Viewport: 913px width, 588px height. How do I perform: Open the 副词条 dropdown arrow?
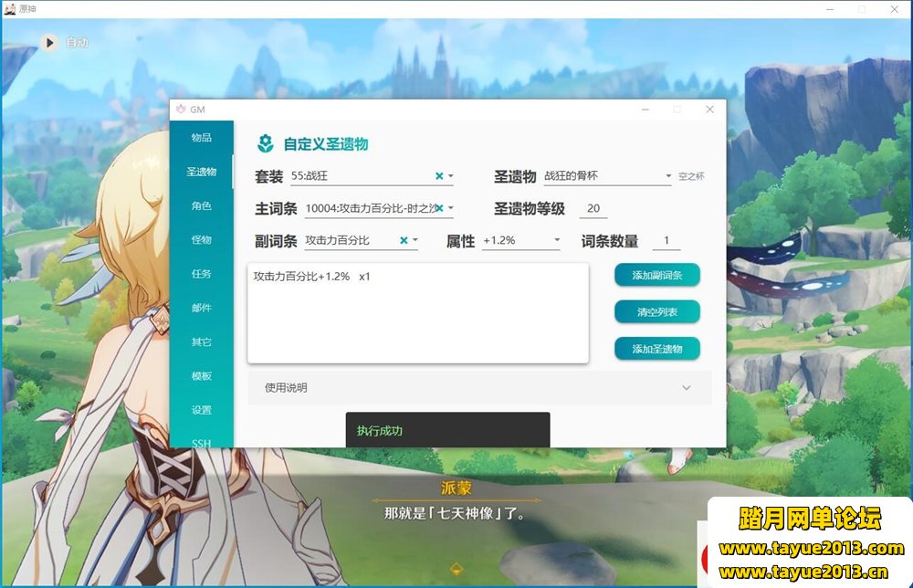[415, 240]
